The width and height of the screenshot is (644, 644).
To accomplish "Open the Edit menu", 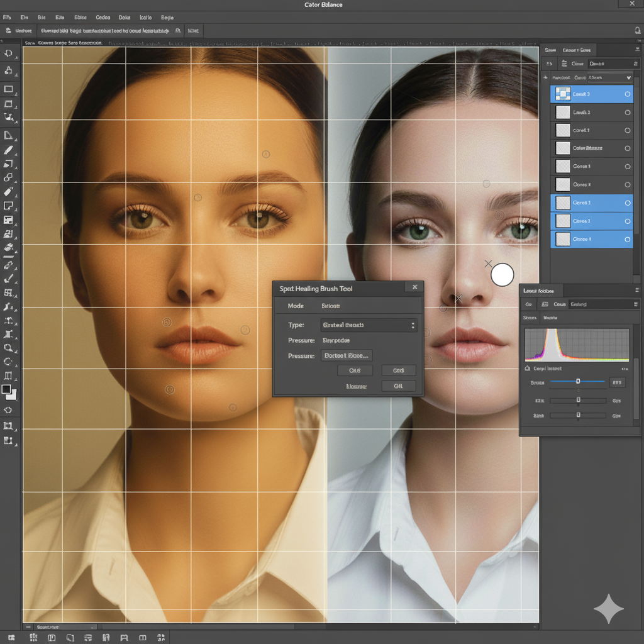I will (25, 18).
